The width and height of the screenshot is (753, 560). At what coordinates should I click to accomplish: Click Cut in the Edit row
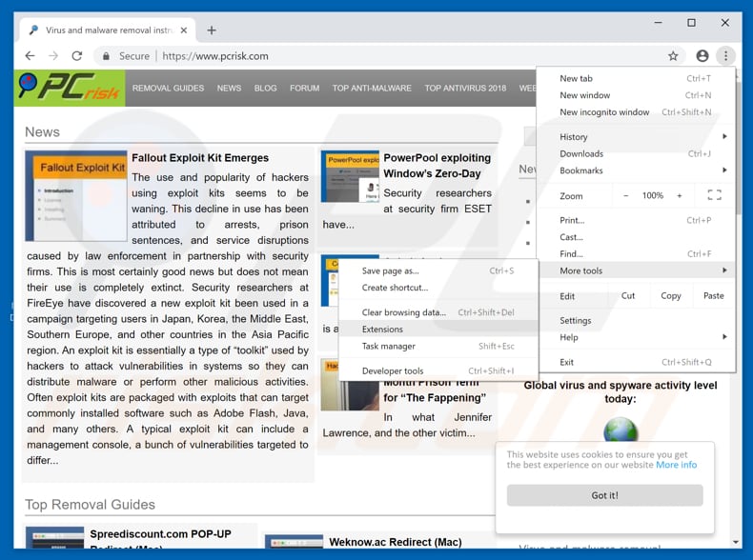tap(628, 295)
